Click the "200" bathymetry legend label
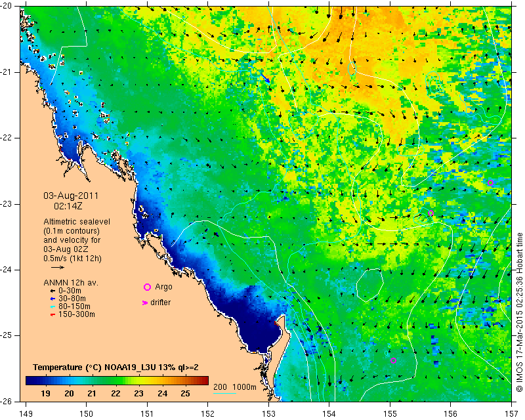The image size is (525, 420). coord(220,387)
